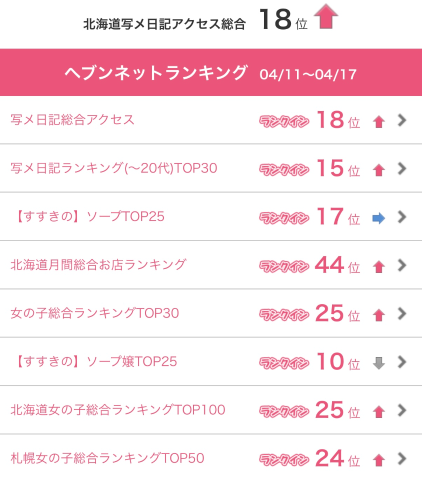Open chevron for 【すすきの】ソープ嬢TOP25
Screen dimensions: 422x480
click(402, 362)
